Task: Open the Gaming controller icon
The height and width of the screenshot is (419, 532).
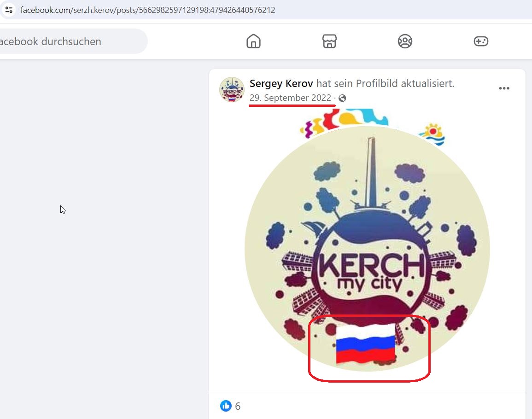Action: (x=481, y=41)
